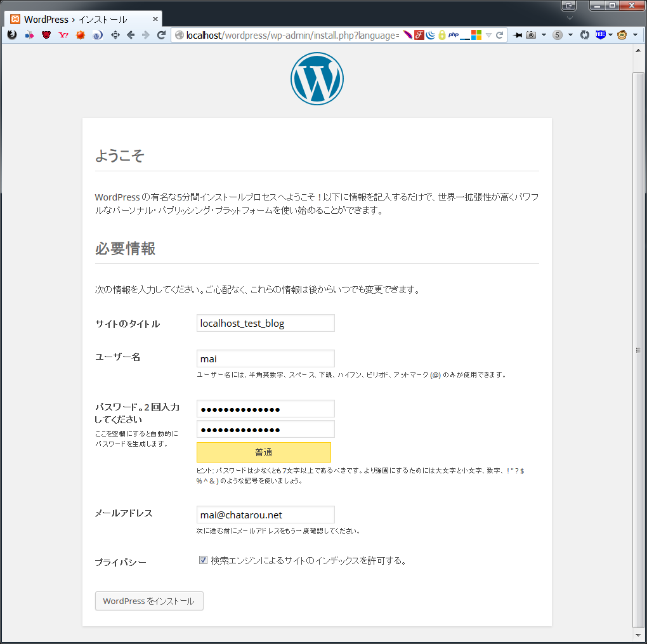Close the WordPress › インストール tab

155,19
